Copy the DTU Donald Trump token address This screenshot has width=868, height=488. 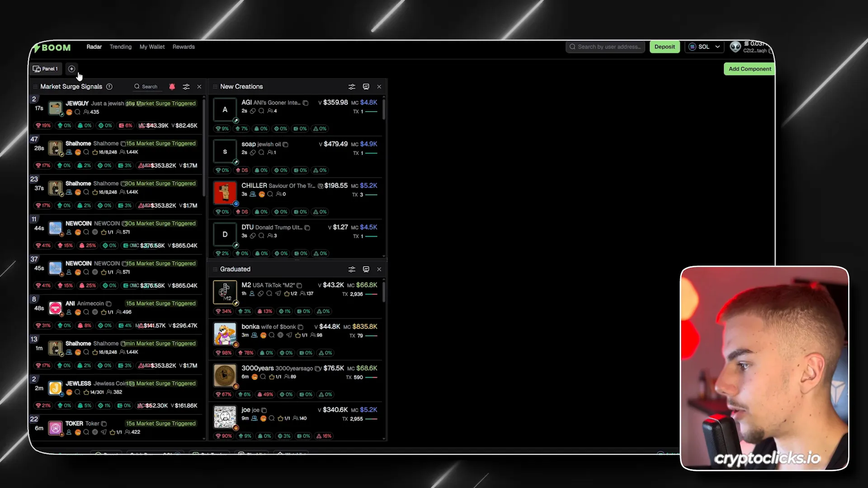[307, 228]
